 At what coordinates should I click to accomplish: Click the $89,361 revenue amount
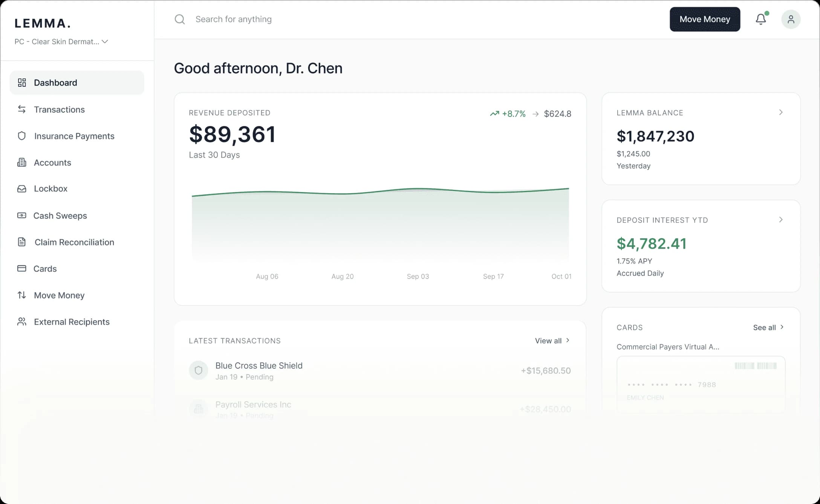coord(233,134)
